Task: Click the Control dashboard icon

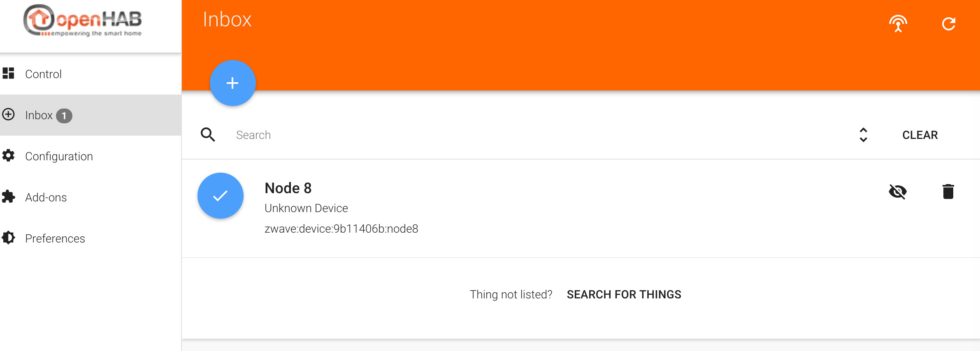Action: [8, 73]
